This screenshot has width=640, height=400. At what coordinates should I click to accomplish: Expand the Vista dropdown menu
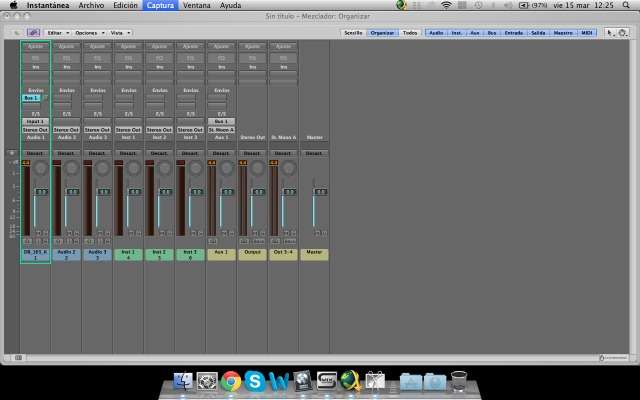tap(118, 32)
